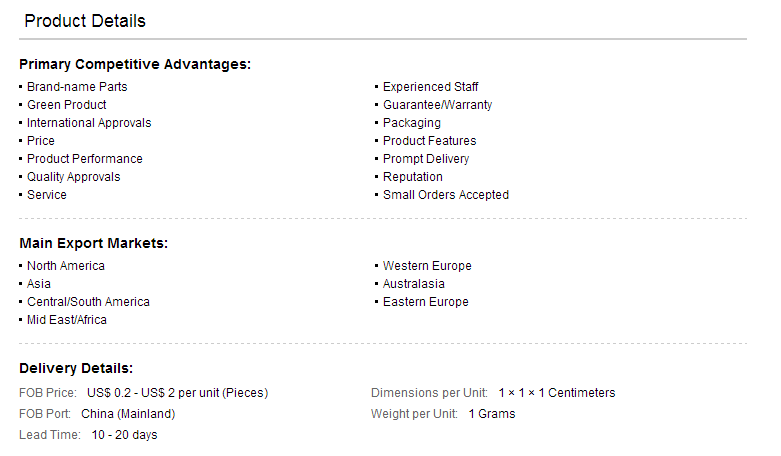Select the Lead Time 10 - 20 days value
Image resolution: width=781 pixels, height=456 pixels.
click(124, 435)
